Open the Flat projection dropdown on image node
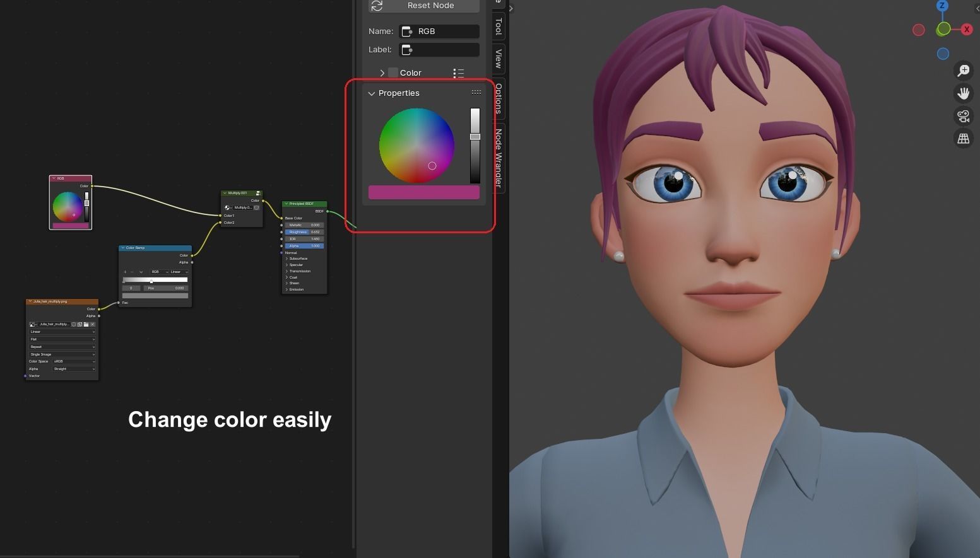Viewport: 980px width, 558px height. tap(62, 339)
